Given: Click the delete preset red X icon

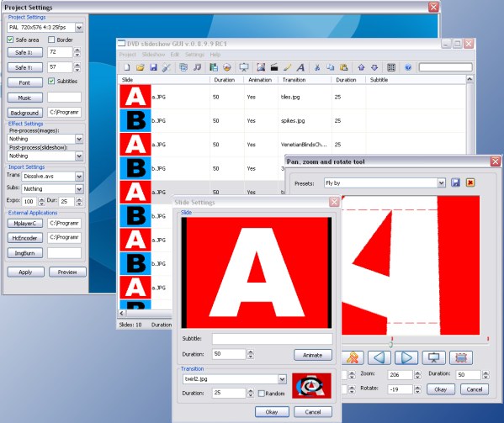Looking at the screenshot, I should click(470, 182).
